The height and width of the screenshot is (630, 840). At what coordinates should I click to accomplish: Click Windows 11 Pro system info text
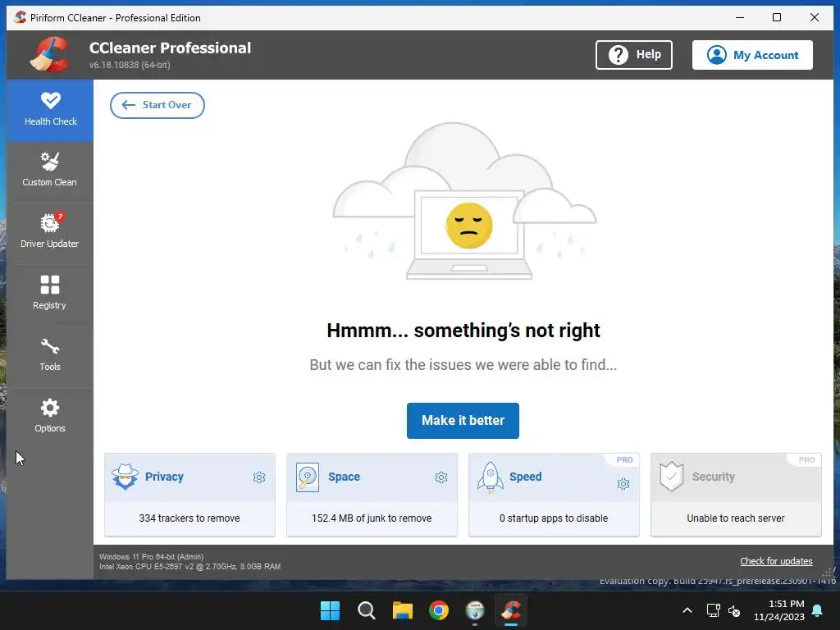151,557
